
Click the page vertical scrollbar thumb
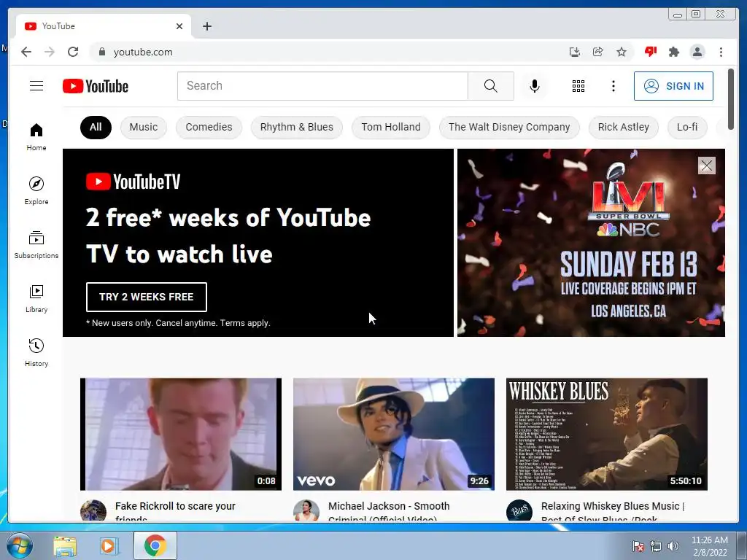pyautogui.click(x=731, y=98)
